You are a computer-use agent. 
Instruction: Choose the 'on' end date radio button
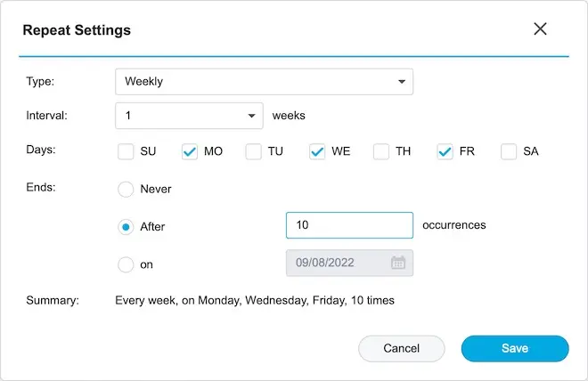tap(126, 264)
